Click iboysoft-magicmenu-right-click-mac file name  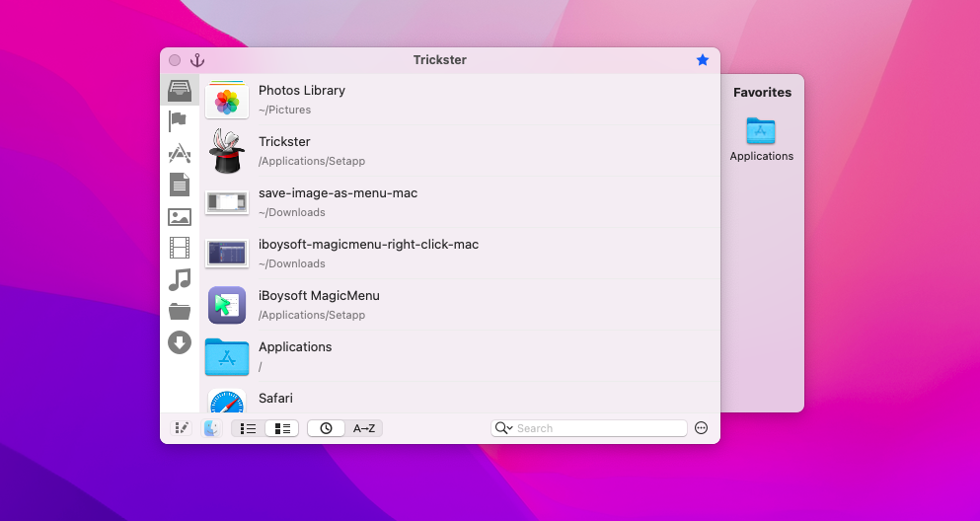click(x=369, y=245)
